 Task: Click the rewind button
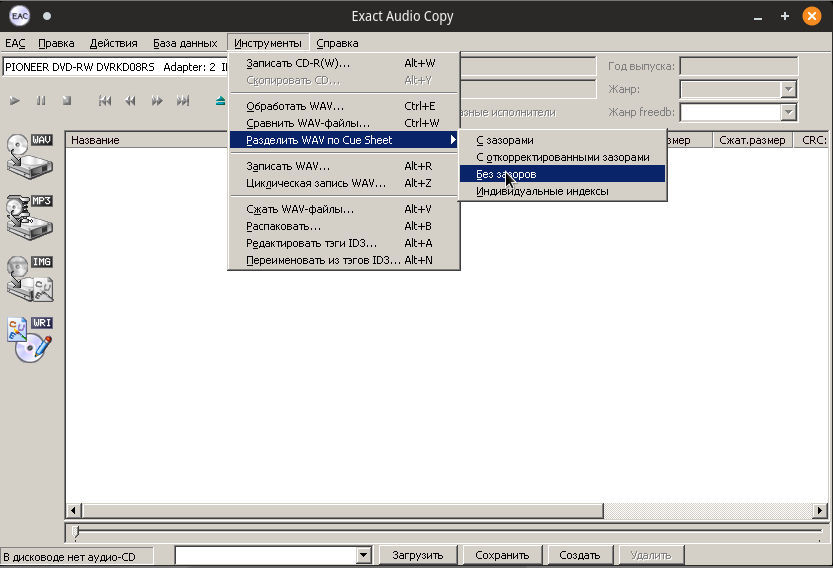pos(130,100)
